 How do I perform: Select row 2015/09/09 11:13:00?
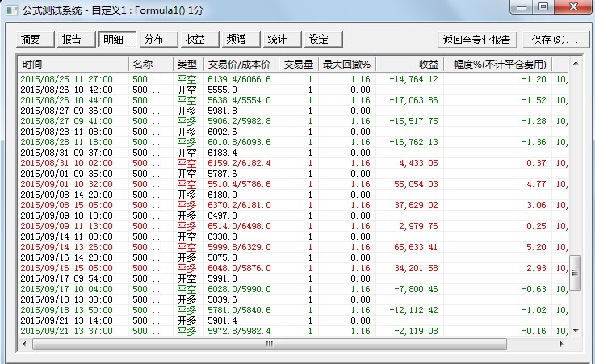point(293,226)
